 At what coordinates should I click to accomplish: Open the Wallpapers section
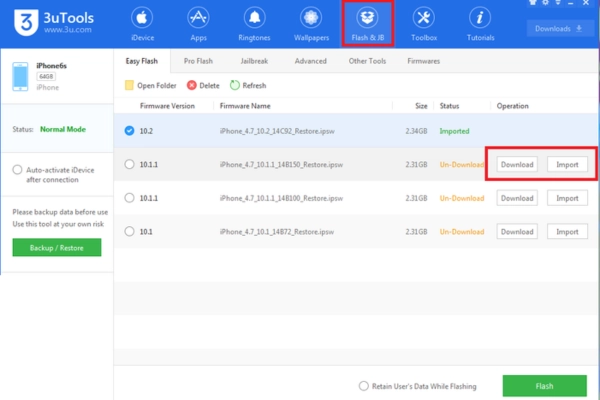(x=312, y=24)
